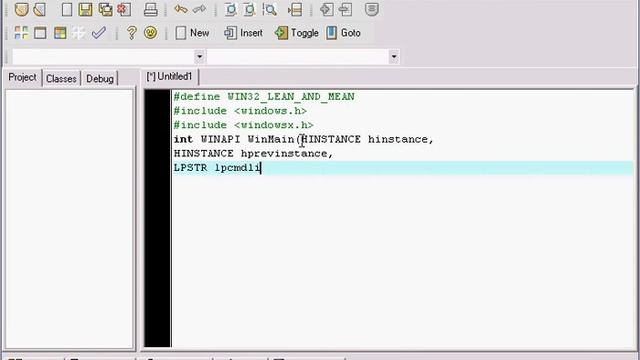Save the file with the floppy disk icon
The height and width of the screenshot is (360, 640).
[86, 9]
